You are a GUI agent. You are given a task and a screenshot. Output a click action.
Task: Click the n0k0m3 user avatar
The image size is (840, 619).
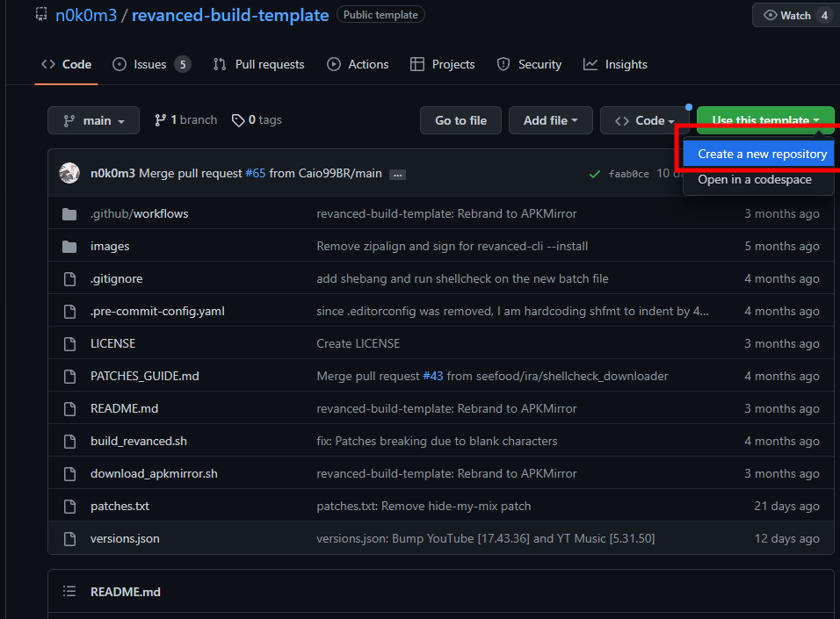[x=69, y=173]
